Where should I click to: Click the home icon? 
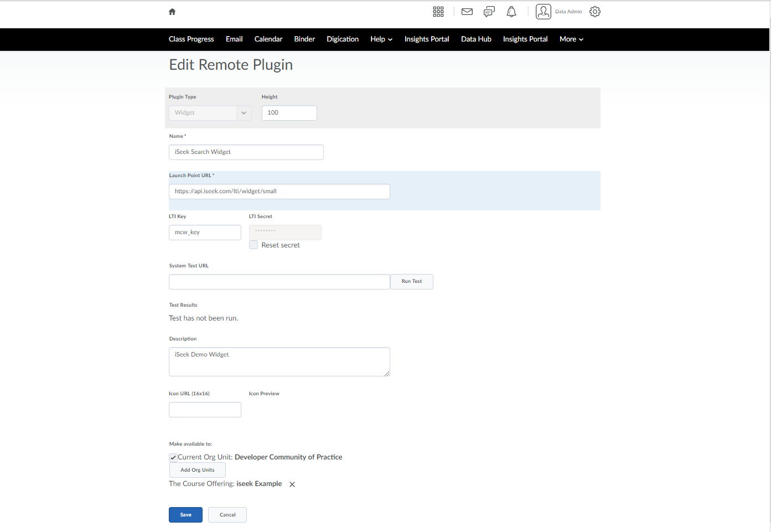pos(172,12)
